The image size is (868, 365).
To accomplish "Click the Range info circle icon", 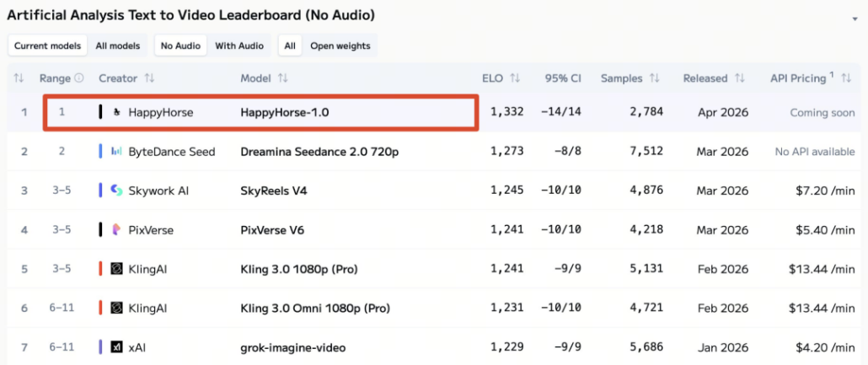I will [x=79, y=78].
